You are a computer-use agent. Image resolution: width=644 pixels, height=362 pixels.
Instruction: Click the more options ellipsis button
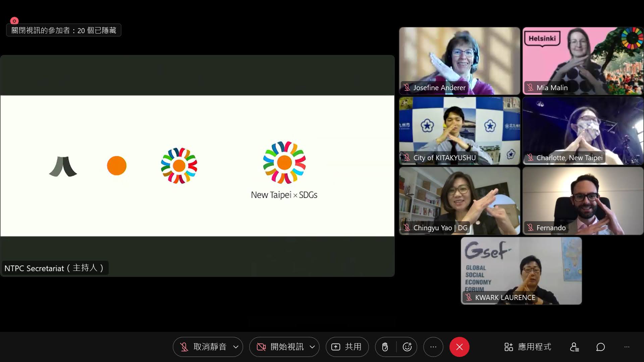[x=433, y=347]
